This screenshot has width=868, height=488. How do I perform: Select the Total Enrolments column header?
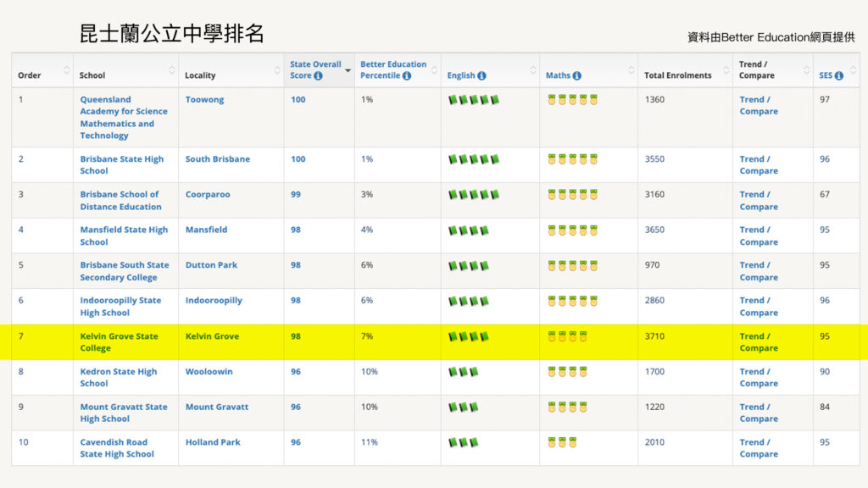(677, 75)
